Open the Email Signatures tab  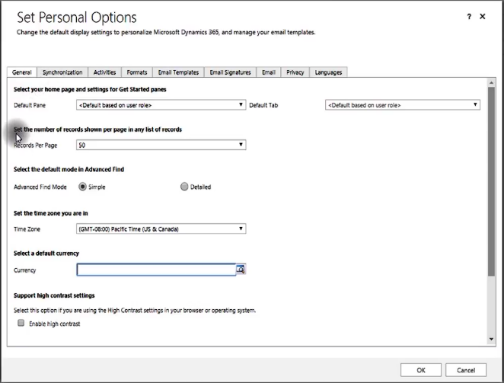pyautogui.click(x=230, y=72)
